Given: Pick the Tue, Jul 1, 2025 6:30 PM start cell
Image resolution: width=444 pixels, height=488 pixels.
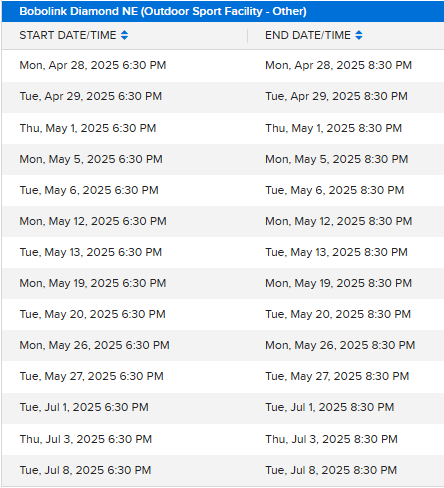Looking at the screenshot, I should (84, 407).
